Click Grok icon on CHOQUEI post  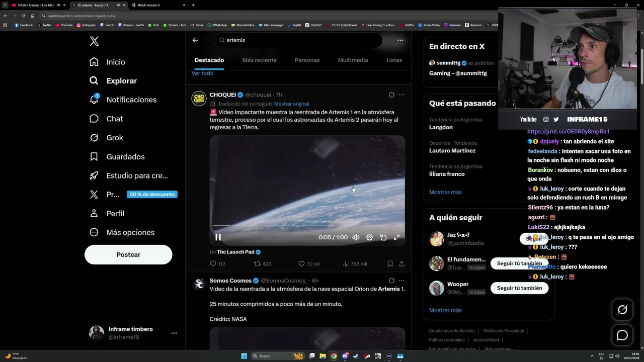tap(391, 95)
